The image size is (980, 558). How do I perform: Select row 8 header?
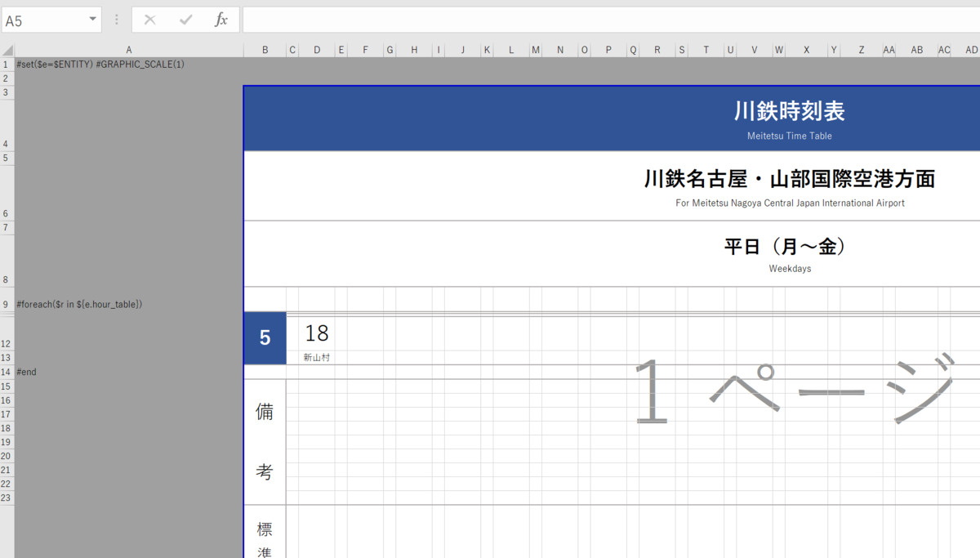[7, 261]
